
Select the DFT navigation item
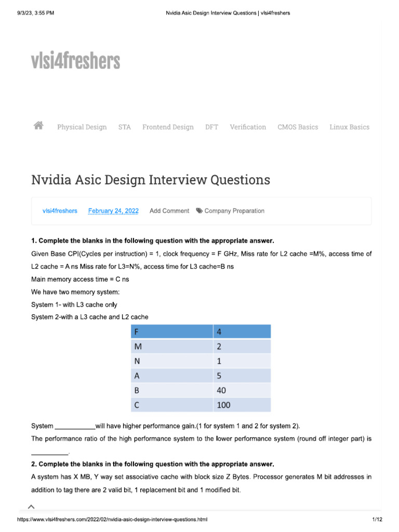pyautogui.click(x=212, y=127)
